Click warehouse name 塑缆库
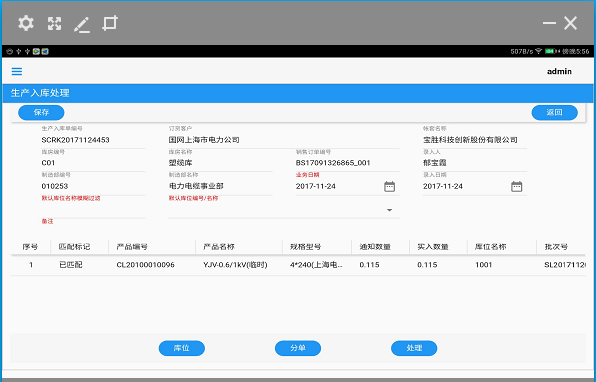Screen dimensions: 596x382 coord(181,163)
